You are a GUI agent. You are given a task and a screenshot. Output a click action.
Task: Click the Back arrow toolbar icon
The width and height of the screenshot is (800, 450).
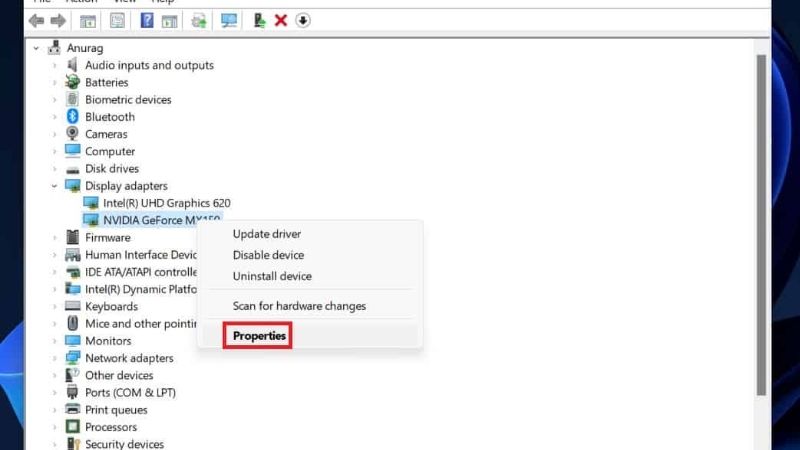point(36,21)
